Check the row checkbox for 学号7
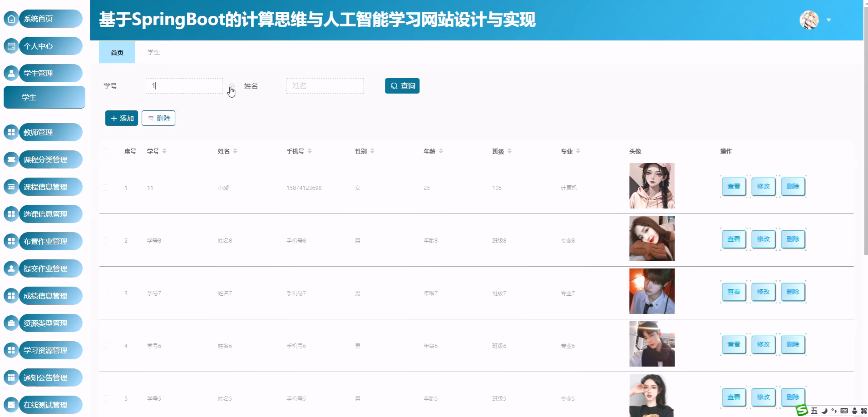This screenshot has width=868, height=417. pos(105,293)
